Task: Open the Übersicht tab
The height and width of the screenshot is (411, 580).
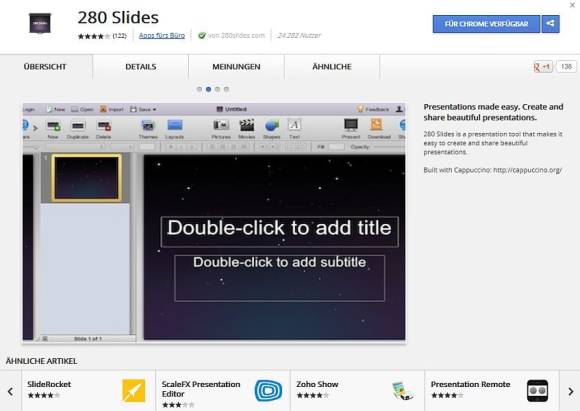Action: pos(45,67)
